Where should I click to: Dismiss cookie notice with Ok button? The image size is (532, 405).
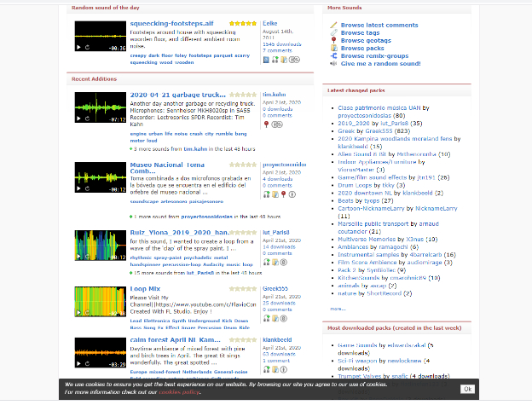pyautogui.click(x=467, y=389)
